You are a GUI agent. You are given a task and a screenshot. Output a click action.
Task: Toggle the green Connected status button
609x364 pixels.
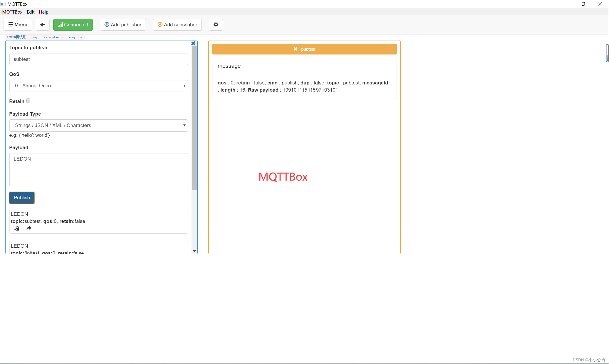[73, 25]
